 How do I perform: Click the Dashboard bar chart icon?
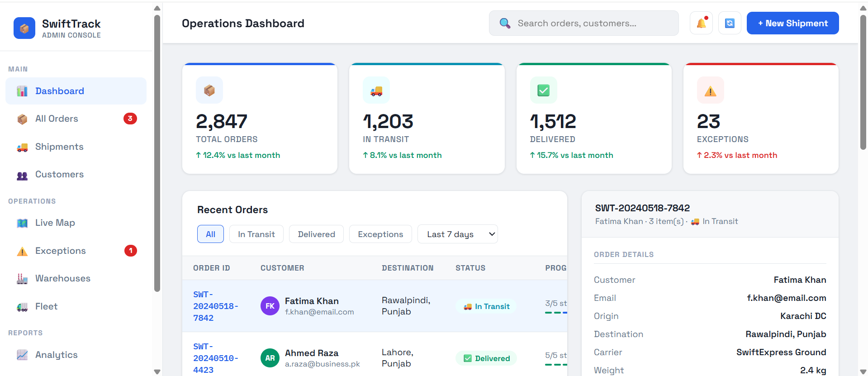pyautogui.click(x=22, y=91)
